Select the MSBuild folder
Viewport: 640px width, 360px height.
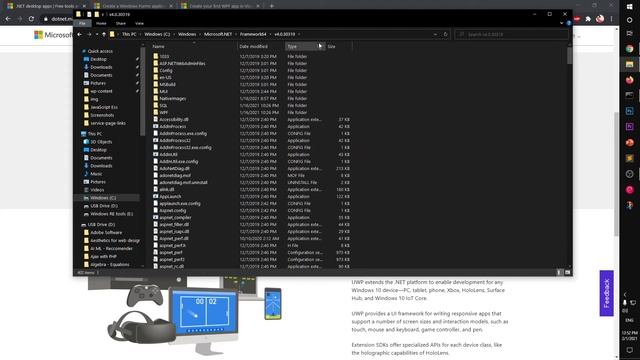click(x=168, y=84)
